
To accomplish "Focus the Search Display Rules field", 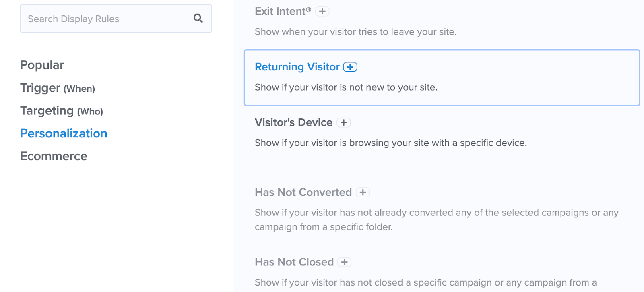I will [116, 19].
